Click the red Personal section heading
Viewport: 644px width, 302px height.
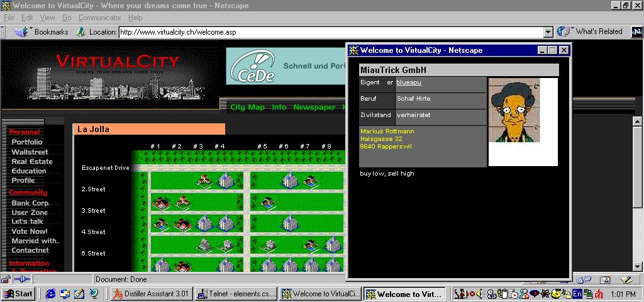tap(25, 132)
